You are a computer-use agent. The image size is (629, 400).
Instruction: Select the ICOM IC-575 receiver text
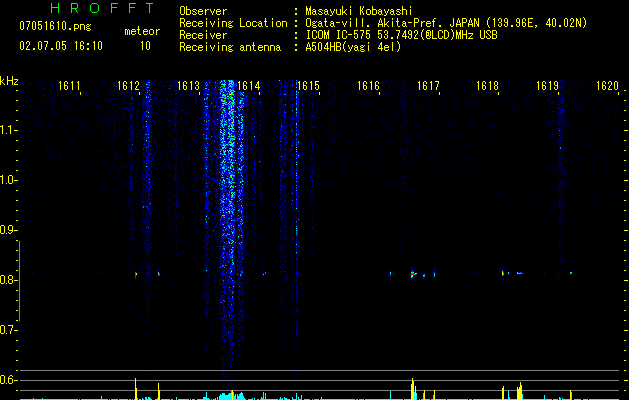coord(401,35)
